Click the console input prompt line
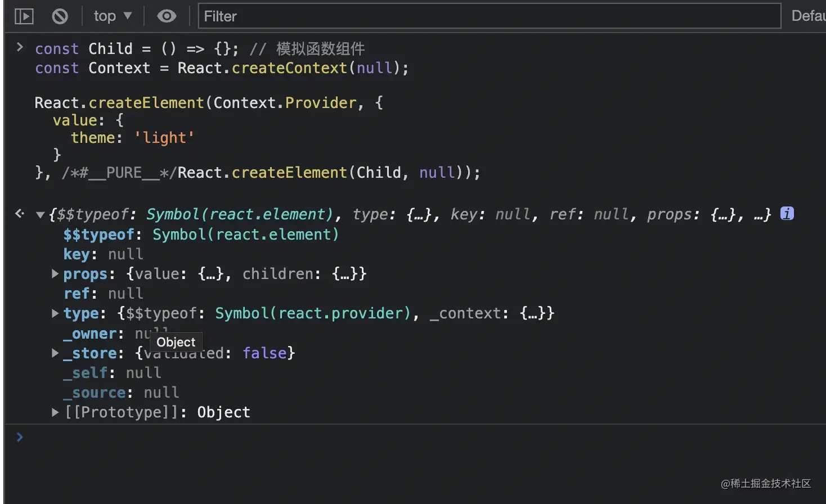 click(x=415, y=438)
